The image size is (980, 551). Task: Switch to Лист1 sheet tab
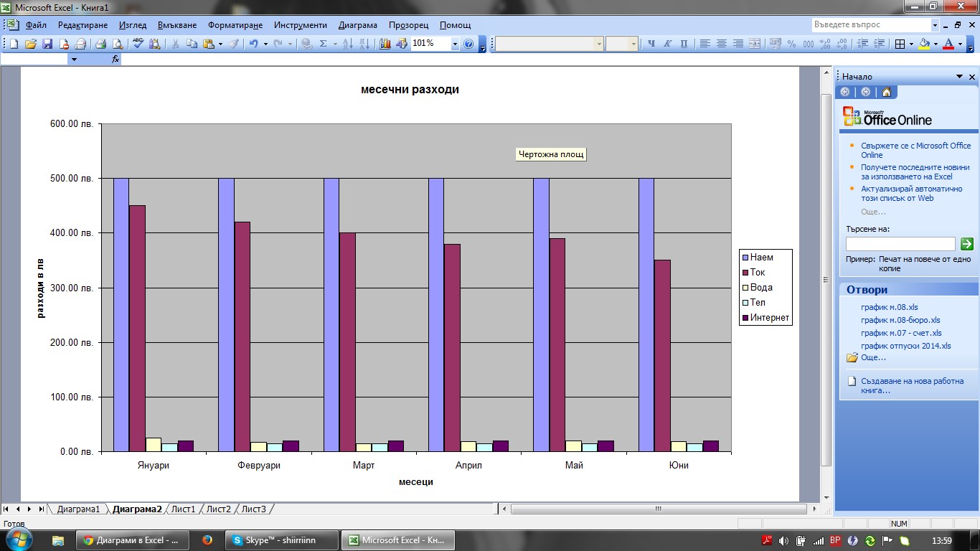point(183,509)
